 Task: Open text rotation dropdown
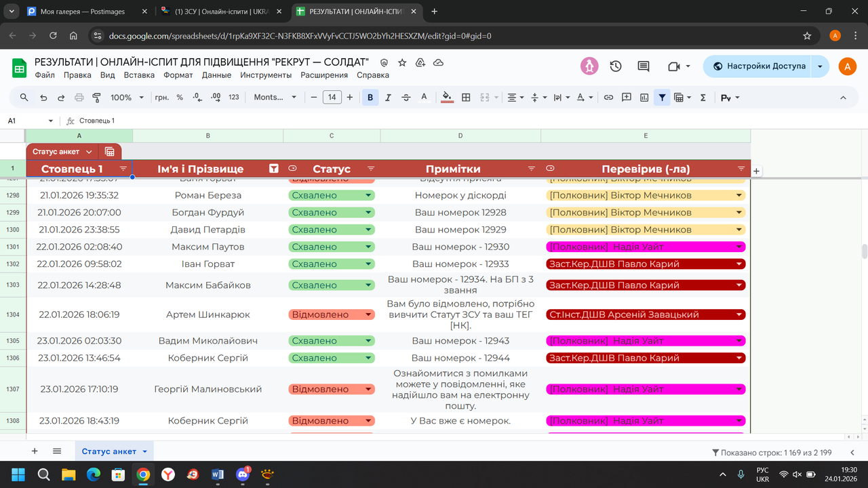(584, 98)
